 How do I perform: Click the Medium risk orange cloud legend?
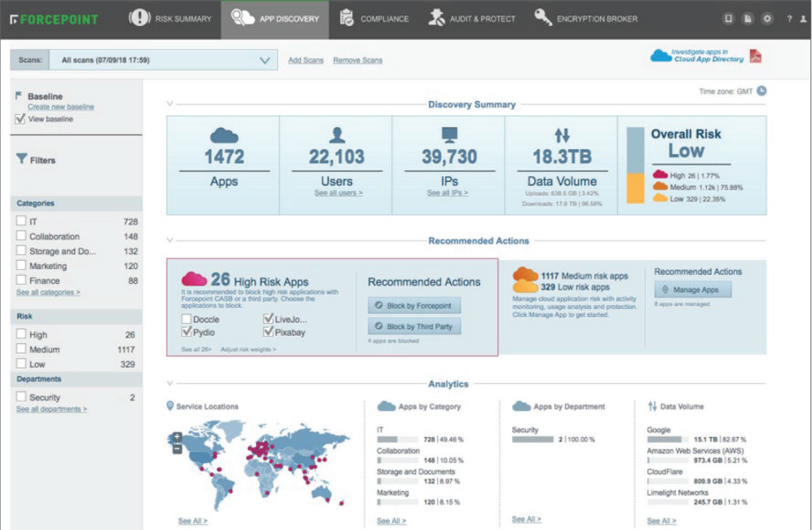tap(660, 186)
